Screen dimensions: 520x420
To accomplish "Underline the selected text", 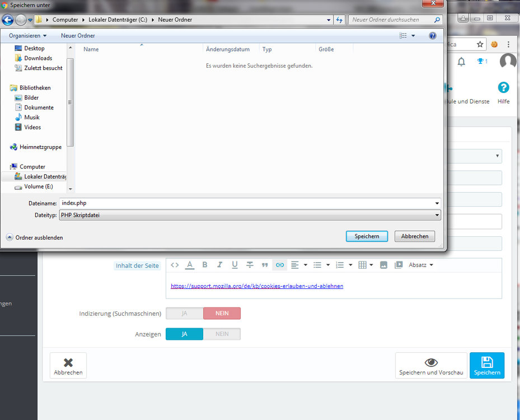I will point(235,265).
